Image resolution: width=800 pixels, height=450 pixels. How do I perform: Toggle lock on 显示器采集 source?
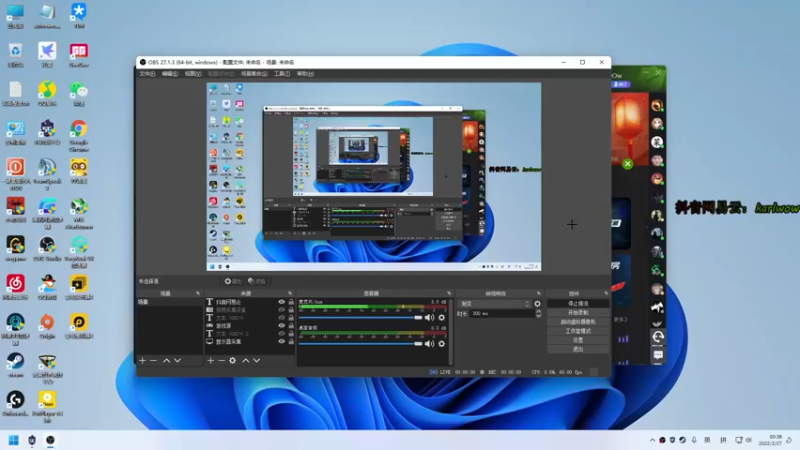click(x=291, y=341)
